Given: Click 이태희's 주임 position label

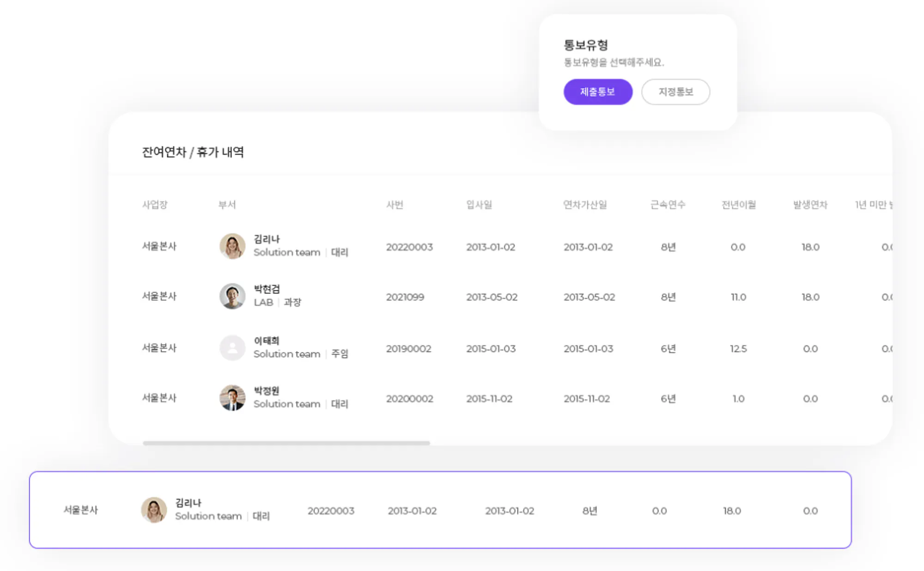Looking at the screenshot, I should point(340,354).
